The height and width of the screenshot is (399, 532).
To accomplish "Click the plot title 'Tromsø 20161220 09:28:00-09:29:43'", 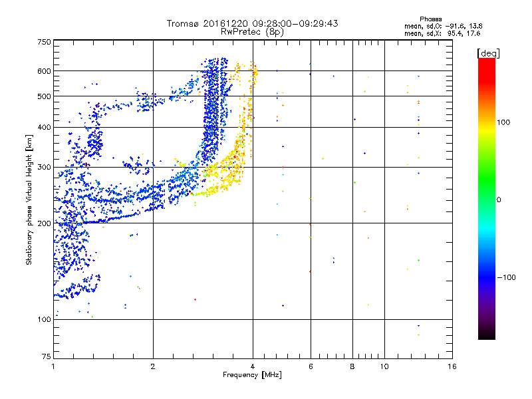I will [252, 23].
